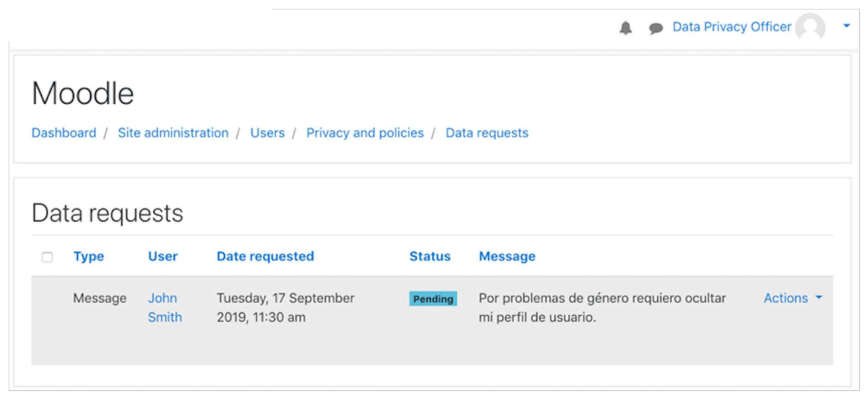Open the Actions dropdown for John Smith

coord(786,298)
